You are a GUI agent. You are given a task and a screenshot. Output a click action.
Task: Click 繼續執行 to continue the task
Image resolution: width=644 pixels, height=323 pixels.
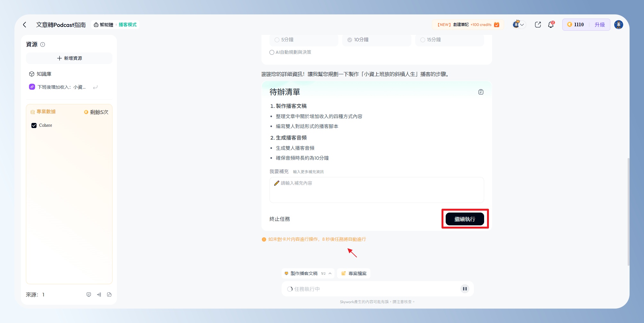[465, 219]
